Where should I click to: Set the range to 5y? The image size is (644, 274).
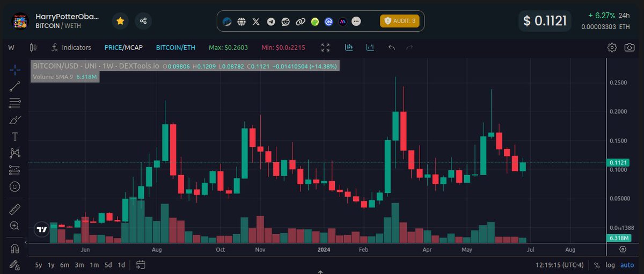(39, 265)
